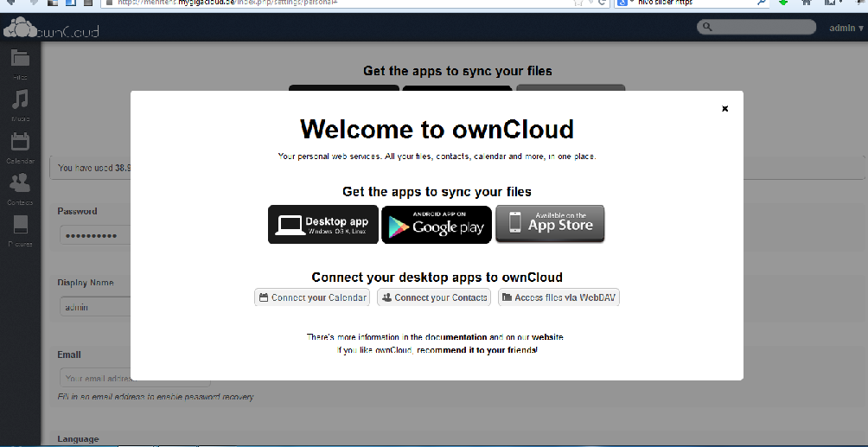Click the Language label
868x447 pixels.
coord(78,438)
